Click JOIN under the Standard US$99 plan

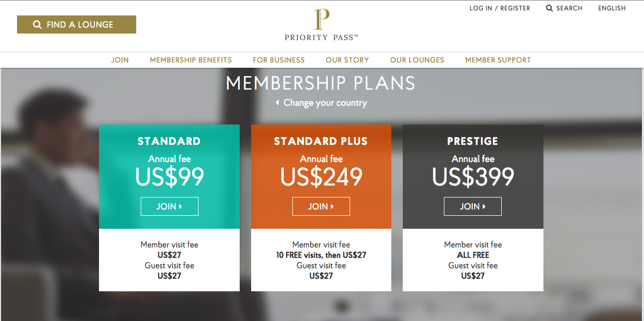pos(169,206)
